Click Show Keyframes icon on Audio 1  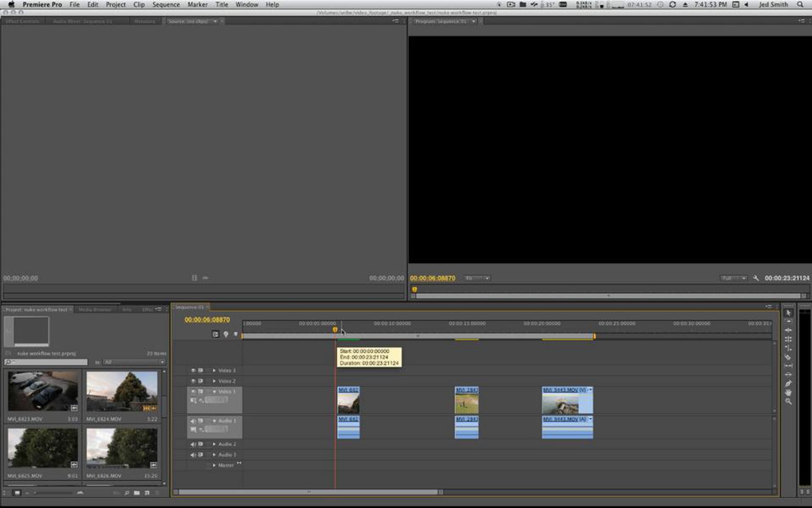tap(201, 429)
